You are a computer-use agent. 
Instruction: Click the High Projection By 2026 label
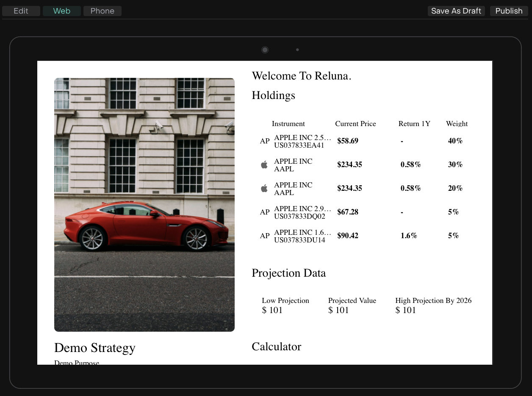[x=433, y=301]
